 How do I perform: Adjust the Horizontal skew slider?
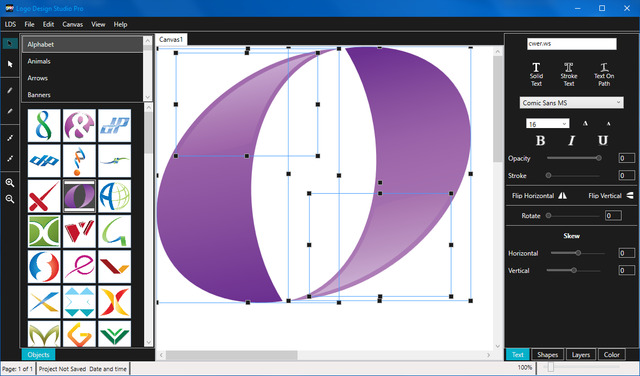click(578, 253)
